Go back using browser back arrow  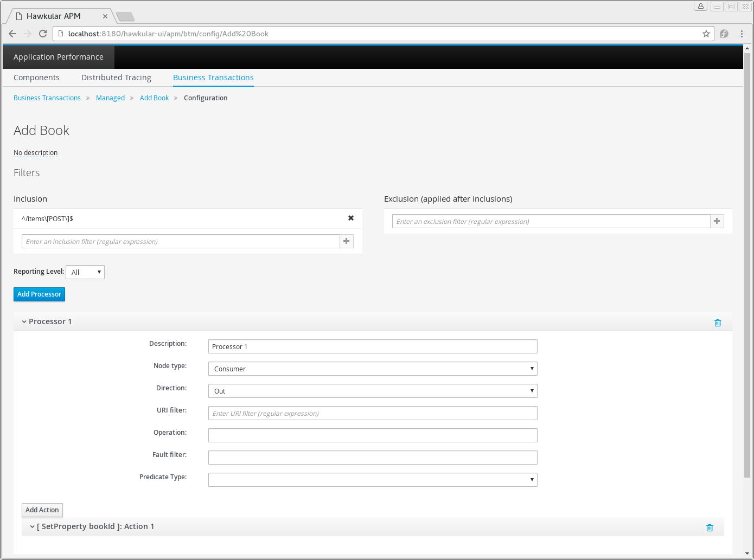coord(12,34)
